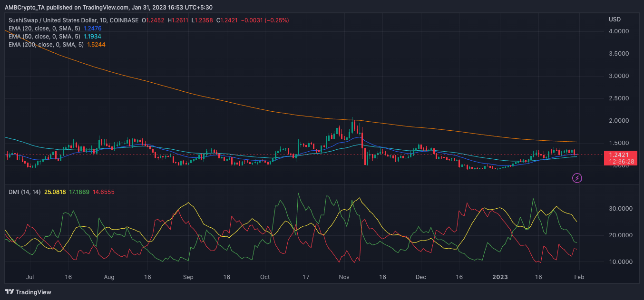The width and height of the screenshot is (644, 300).
Task: Click the Sep date axis label
Action: pos(188,277)
